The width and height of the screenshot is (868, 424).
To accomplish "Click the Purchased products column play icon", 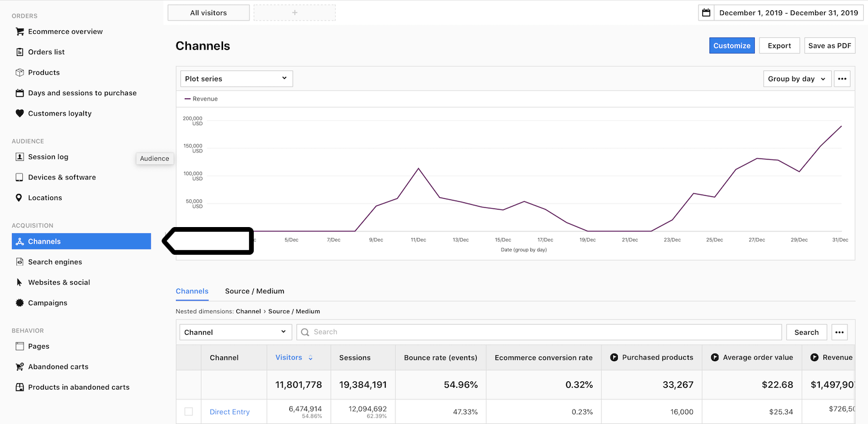I will (x=614, y=357).
